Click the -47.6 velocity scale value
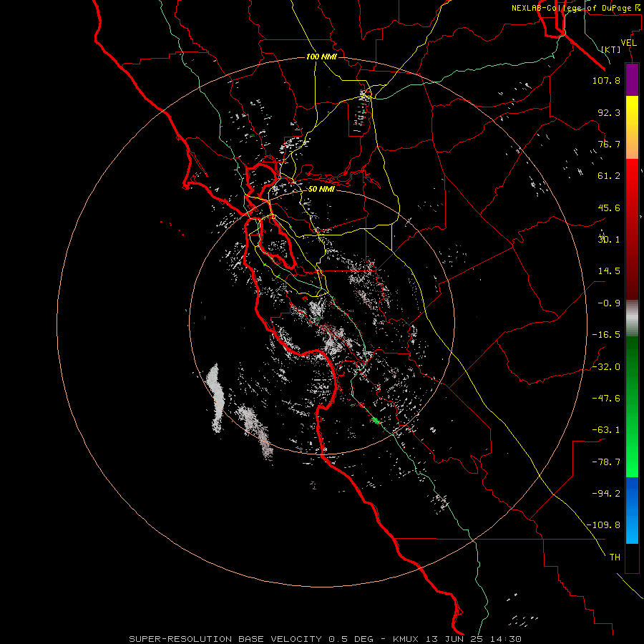This screenshot has width=644, height=644. pos(606,399)
